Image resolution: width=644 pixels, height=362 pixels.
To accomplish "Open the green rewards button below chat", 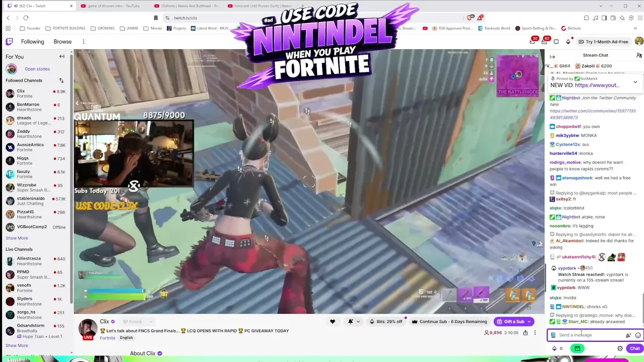I will [x=577, y=348].
